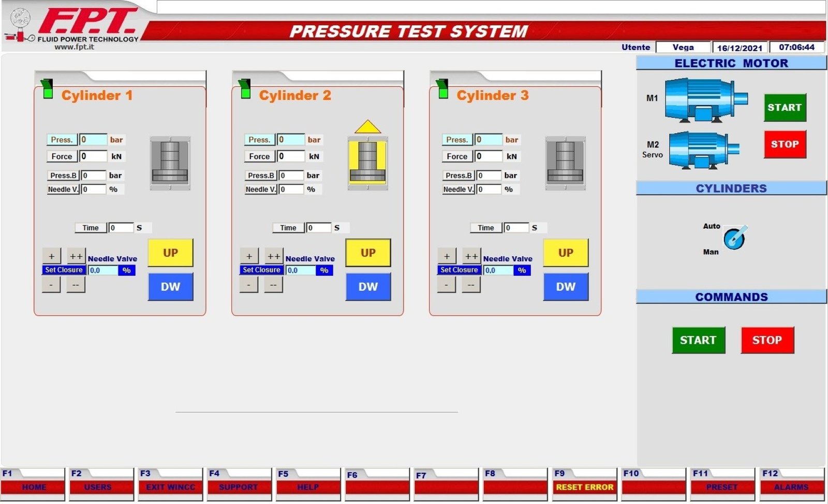This screenshot has height=504, width=828.
Task: Click RESET ERROR on F9
Action: [585, 484]
